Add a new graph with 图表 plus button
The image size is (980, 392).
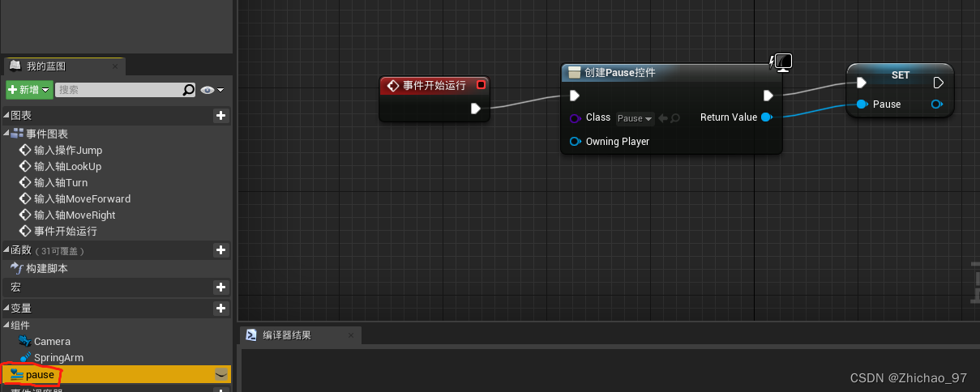coord(220,116)
